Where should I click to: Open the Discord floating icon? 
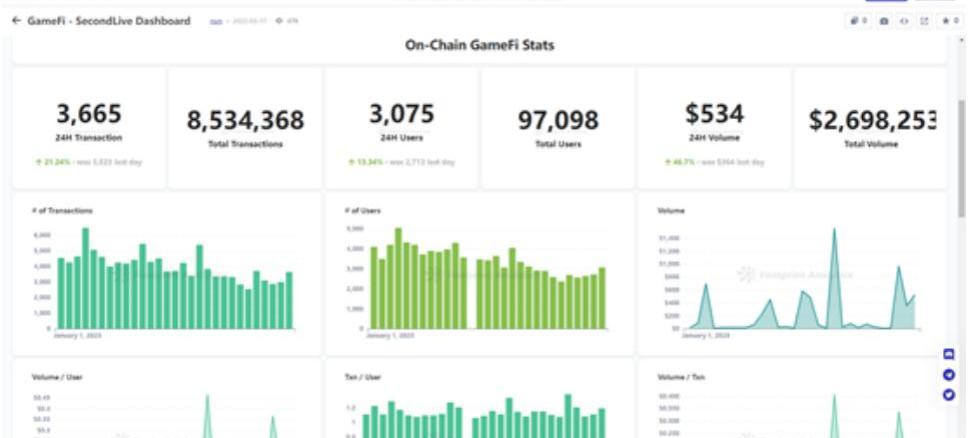tap(949, 354)
